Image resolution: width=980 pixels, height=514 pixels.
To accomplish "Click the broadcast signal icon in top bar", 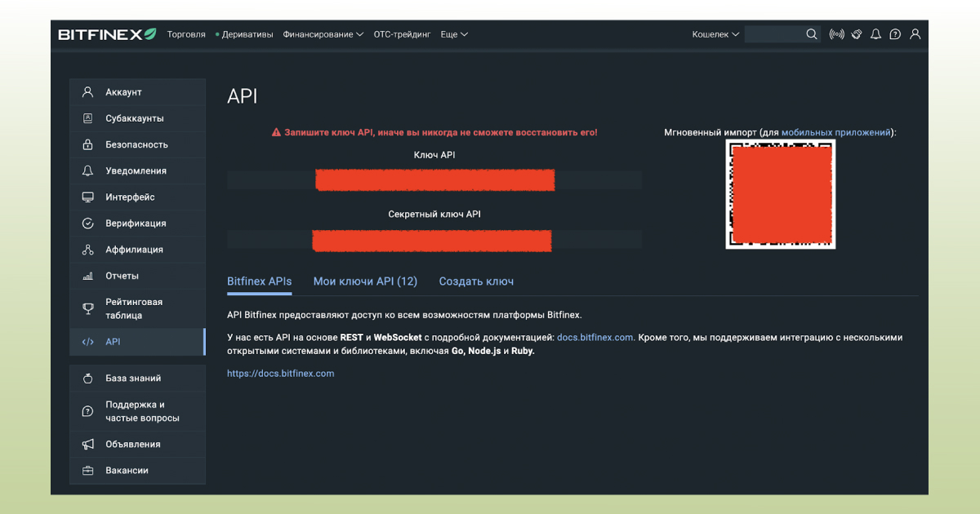I will (x=835, y=33).
